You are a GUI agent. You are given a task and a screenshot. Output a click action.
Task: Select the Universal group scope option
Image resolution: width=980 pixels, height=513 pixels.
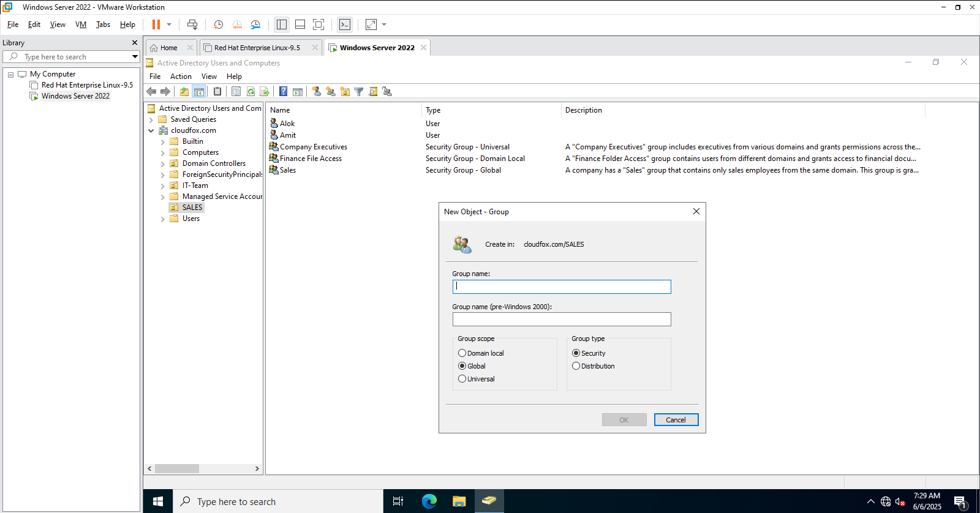[462, 379]
